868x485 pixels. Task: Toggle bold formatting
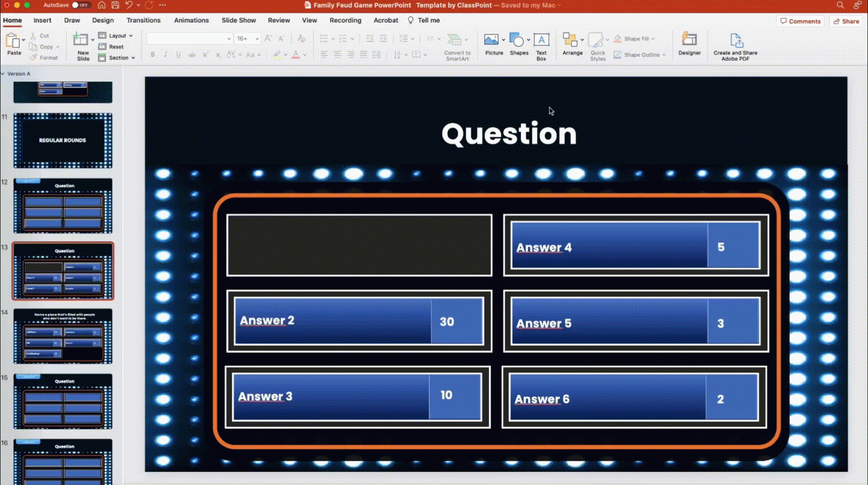pos(152,54)
